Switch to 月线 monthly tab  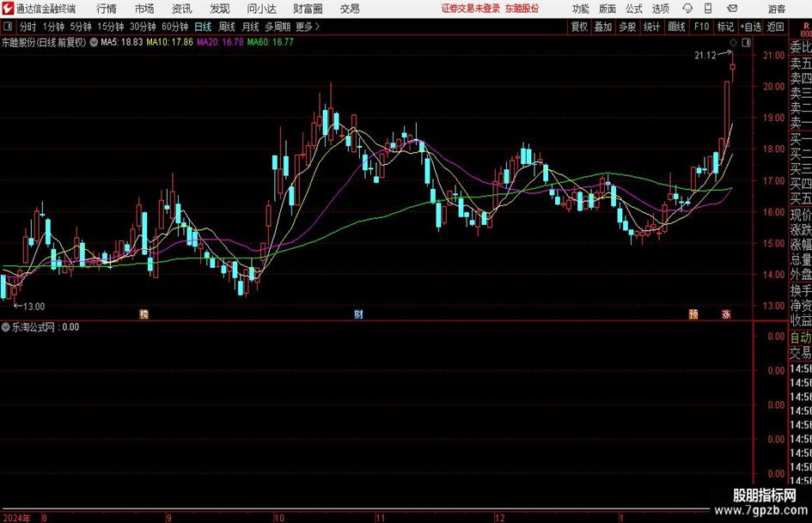(x=250, y=27)
